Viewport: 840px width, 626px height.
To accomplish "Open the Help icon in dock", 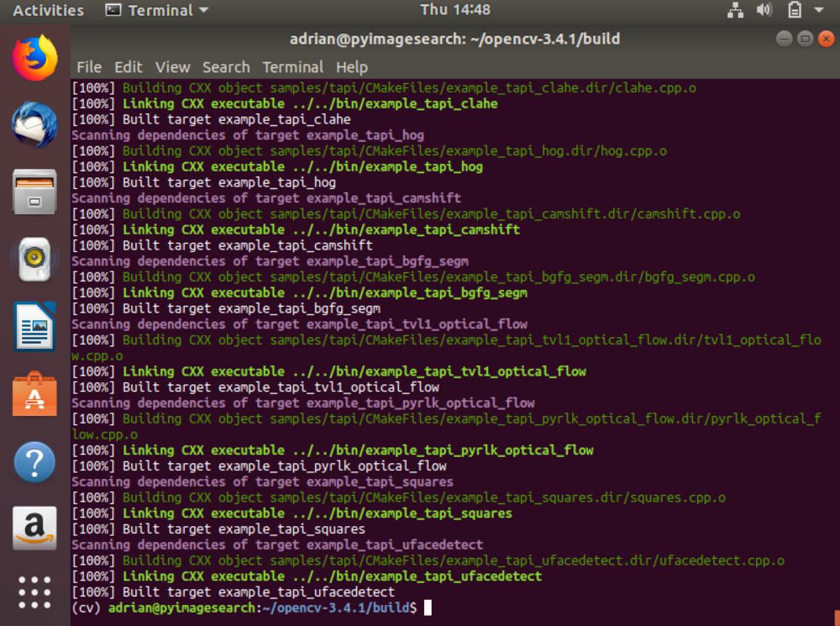I will point(34,462).
